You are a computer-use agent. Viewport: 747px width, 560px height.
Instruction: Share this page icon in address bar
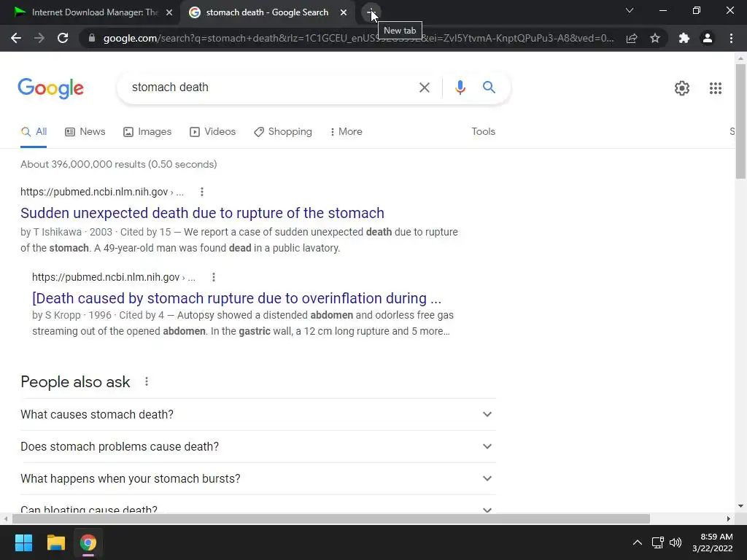click(x=632, y=38)
